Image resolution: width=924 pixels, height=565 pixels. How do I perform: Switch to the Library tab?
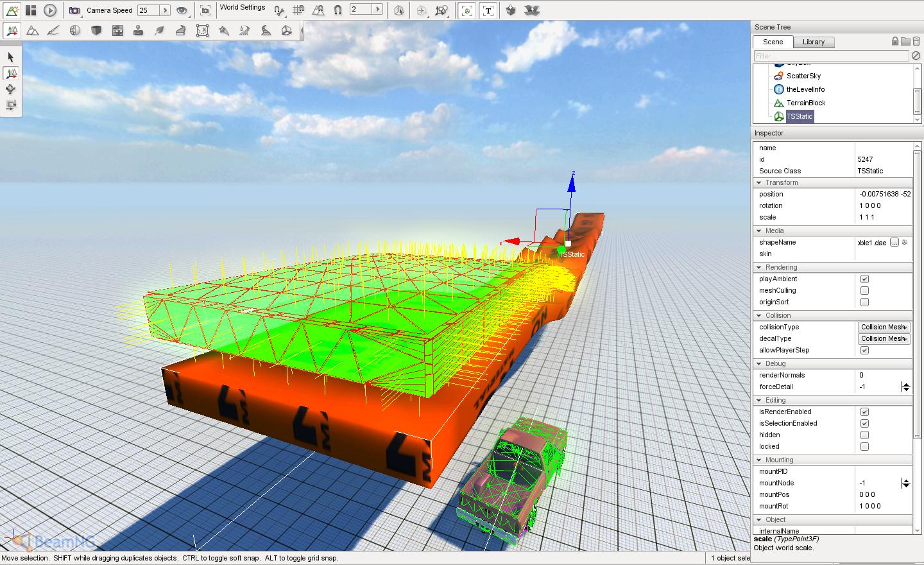[814, 42]
